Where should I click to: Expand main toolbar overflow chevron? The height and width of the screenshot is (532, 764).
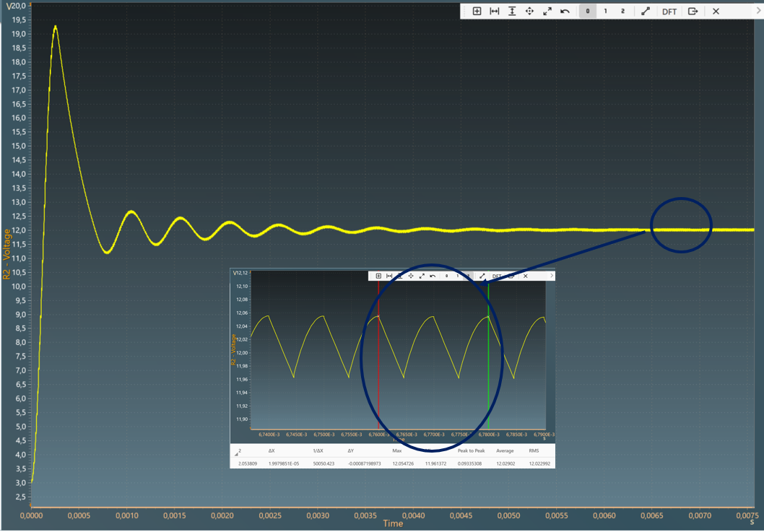pyautogui.click(x=756, y=12)
